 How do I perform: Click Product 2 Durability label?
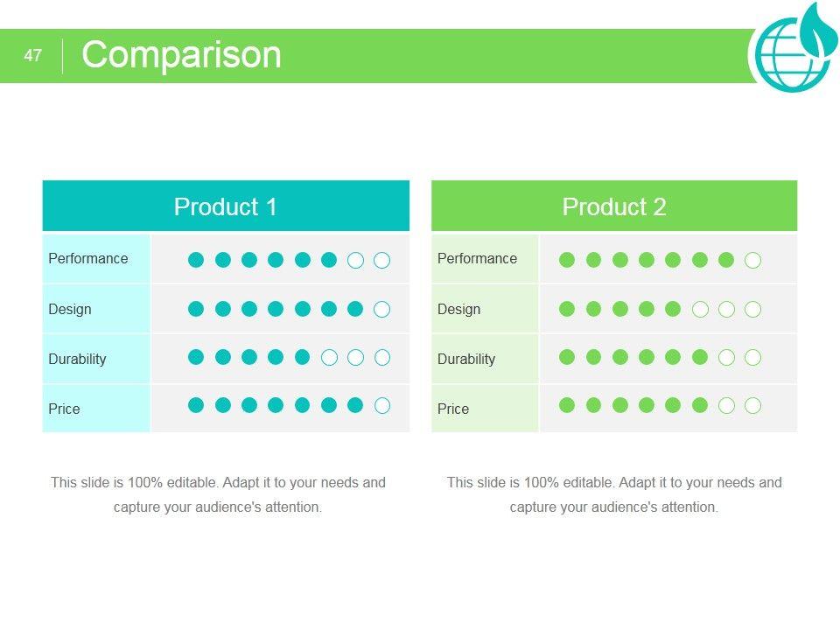click(x=466, y=359)
